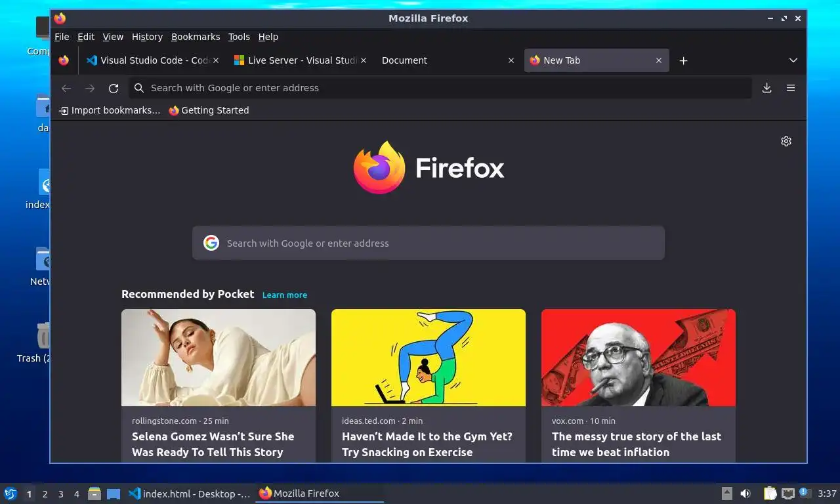This screenshot has width=840, height=504.
Task: Close the Document tab
Action: click(511, 60)
